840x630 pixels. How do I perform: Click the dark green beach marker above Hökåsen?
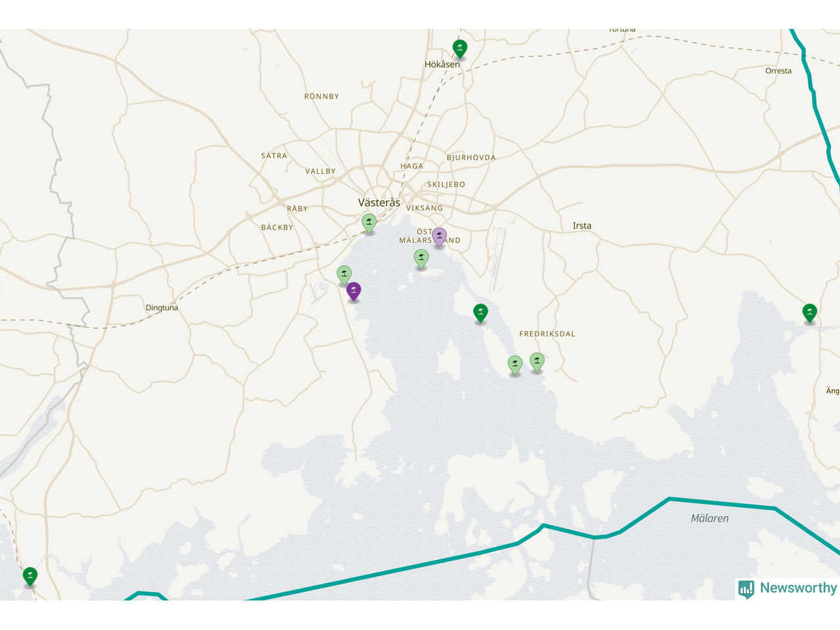(460, 49)
